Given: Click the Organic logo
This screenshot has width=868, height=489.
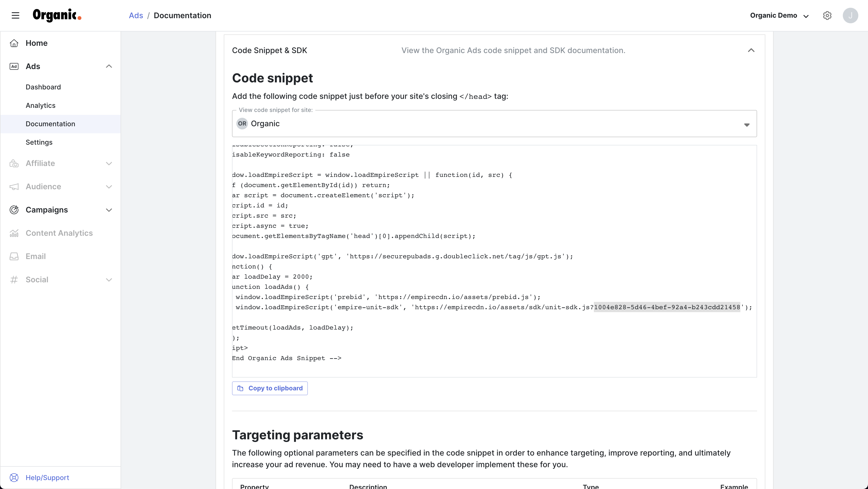Looking at the screenshot, I should click(57, 16).
